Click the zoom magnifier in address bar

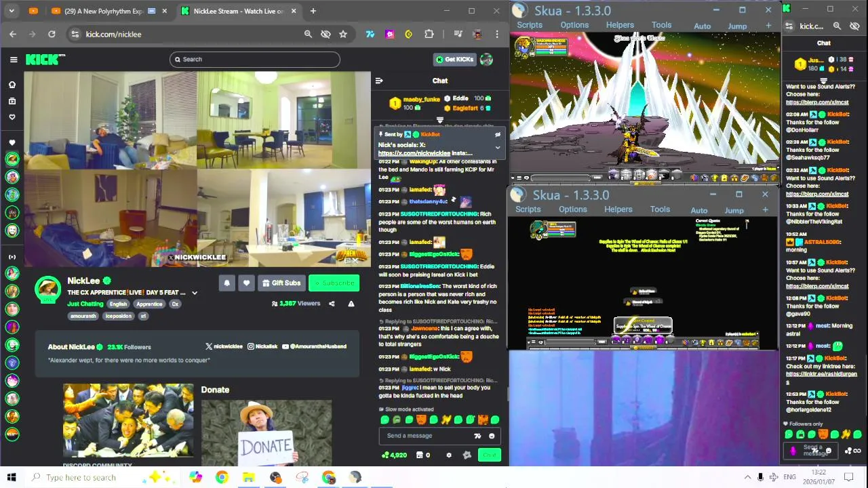click(308, 34)
